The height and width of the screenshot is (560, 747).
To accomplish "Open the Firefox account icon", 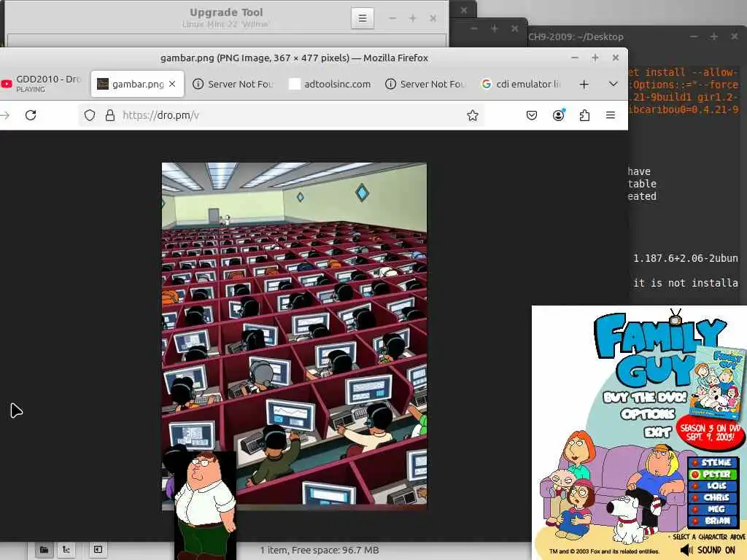I will click(x=558, y=114).
